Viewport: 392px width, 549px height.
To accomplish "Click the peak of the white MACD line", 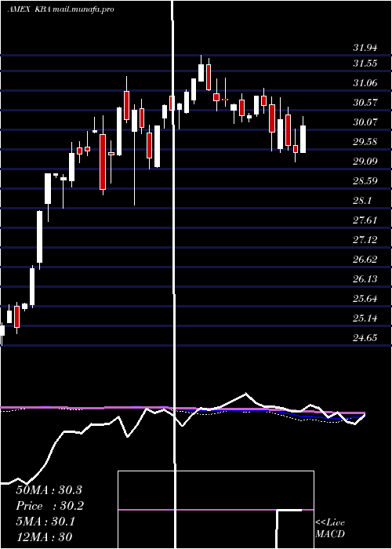I will [x=245, y=394].
